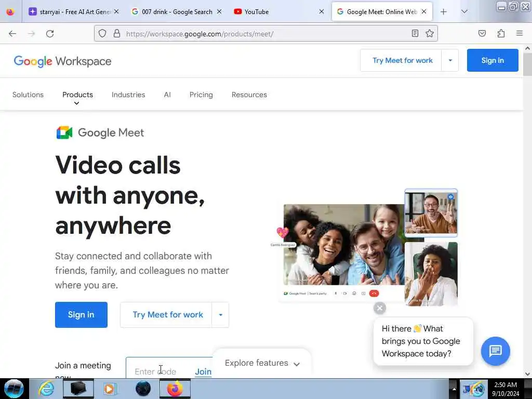Open the tracking protection shield icon

click(102, 33)
